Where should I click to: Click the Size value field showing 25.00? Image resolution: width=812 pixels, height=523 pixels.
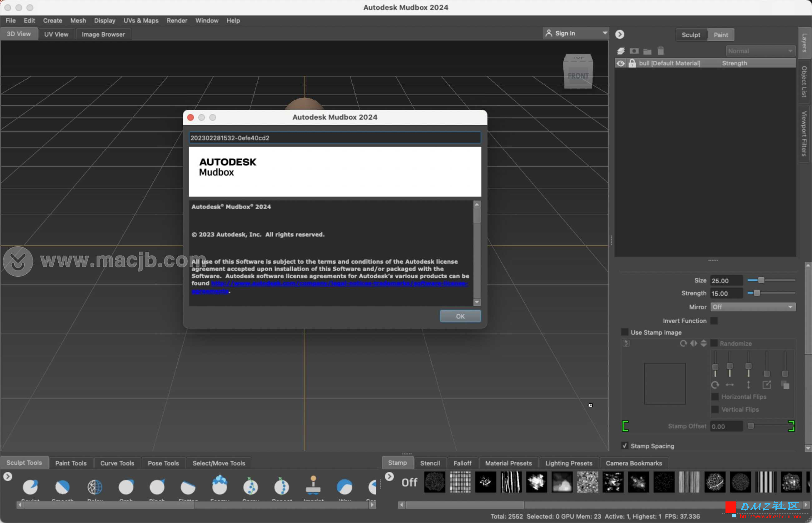click(726, 281)
